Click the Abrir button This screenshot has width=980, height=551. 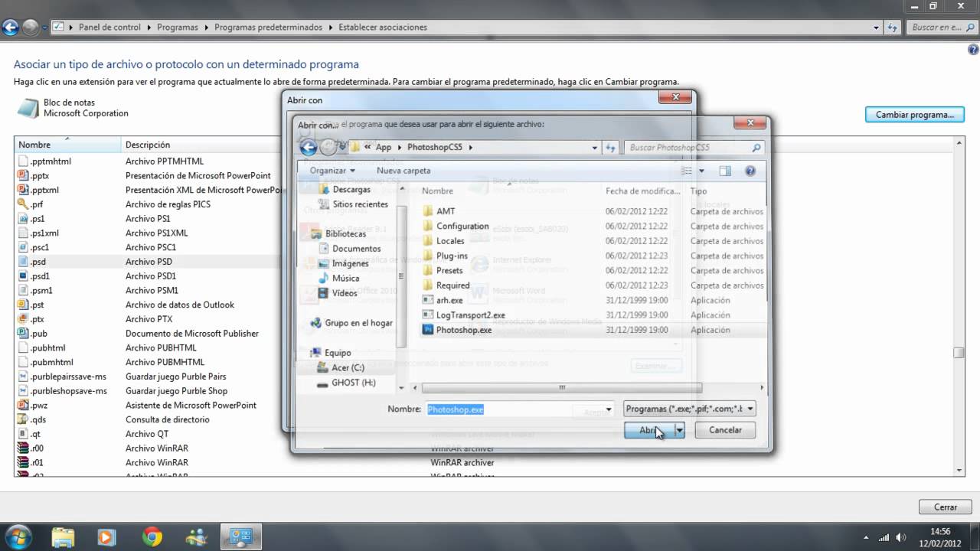[x=649, y=430]
